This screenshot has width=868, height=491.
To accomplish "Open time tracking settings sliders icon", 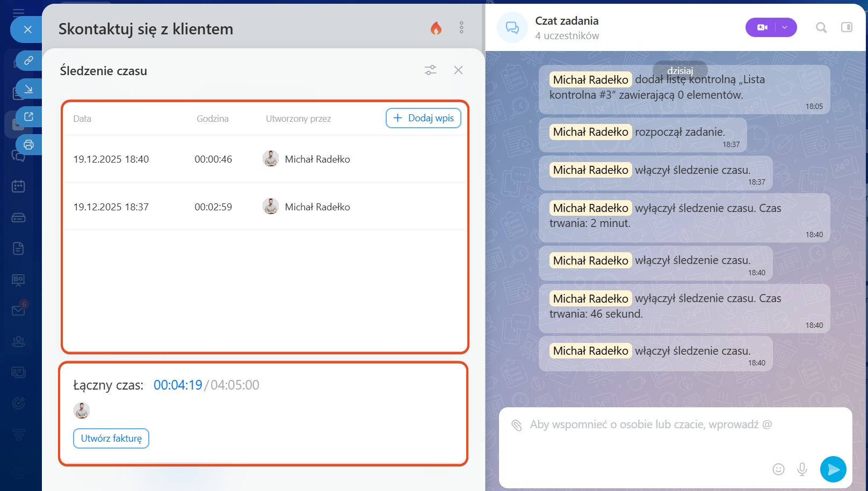I will coord(430,70).
